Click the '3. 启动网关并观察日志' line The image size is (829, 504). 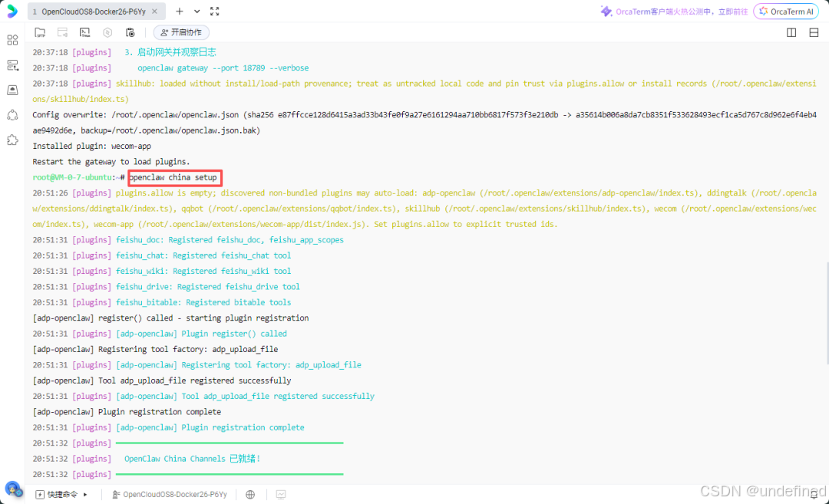pyautogui.click(x=170, y=51)
